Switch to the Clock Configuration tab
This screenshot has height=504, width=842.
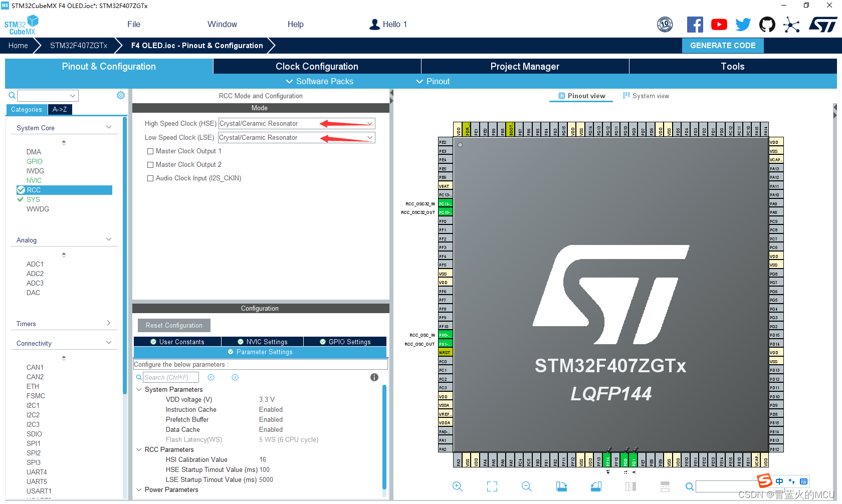pos(317,66)
